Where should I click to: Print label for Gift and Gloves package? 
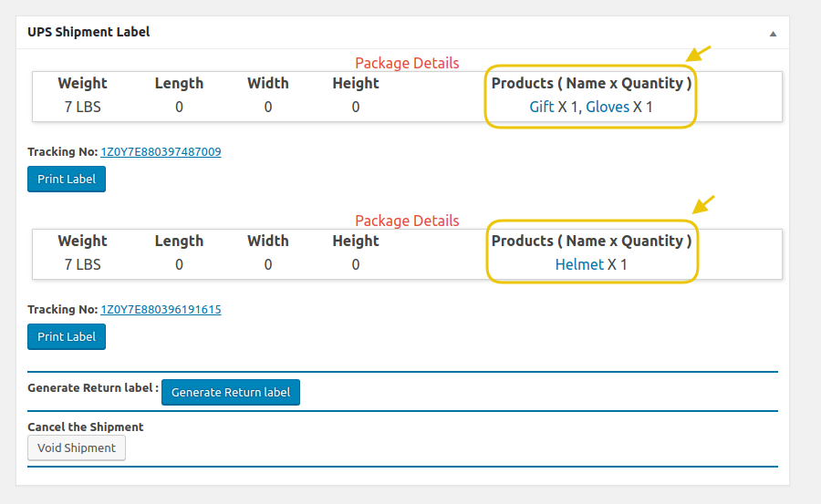[67, 179]
